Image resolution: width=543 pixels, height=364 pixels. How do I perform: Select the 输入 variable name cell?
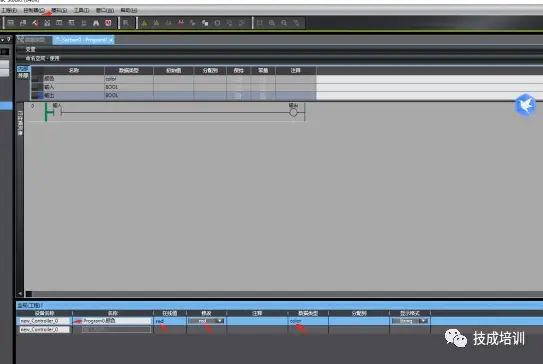coord(74,87)
